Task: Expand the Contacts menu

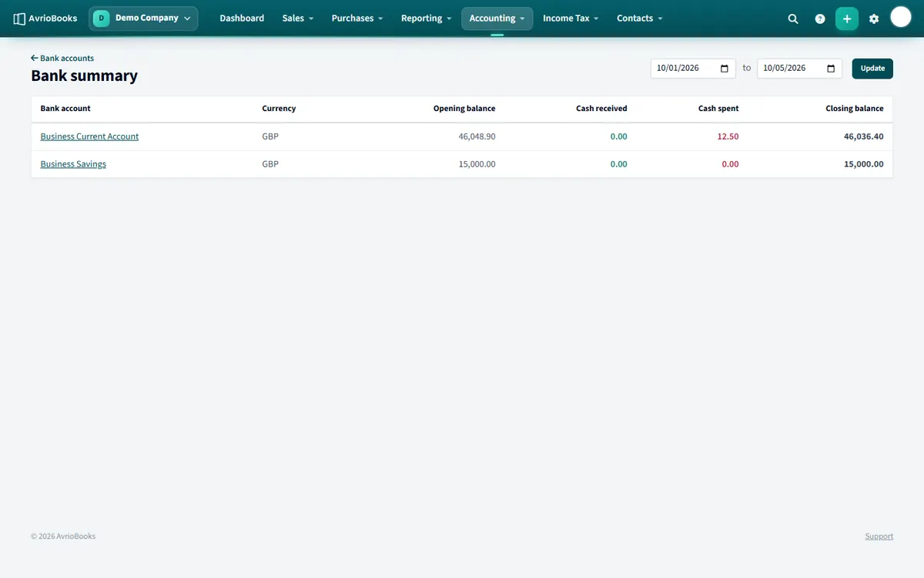Action: coord(639,18)
